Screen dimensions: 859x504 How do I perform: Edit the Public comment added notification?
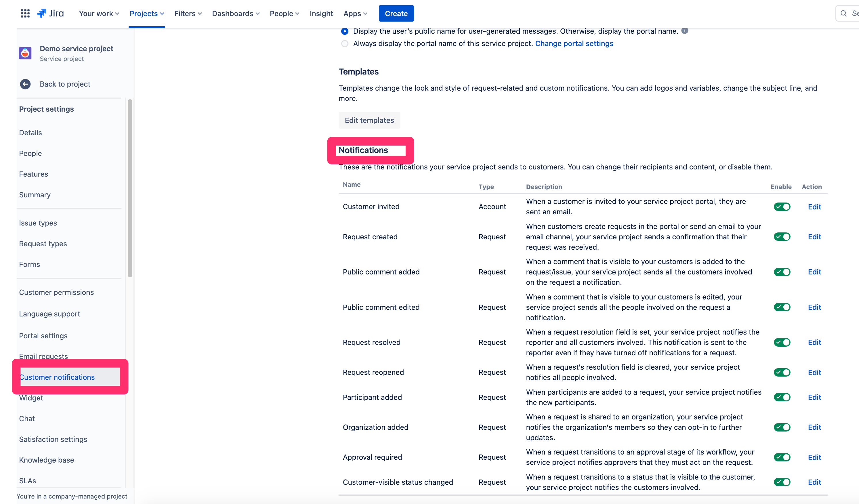pyautogui.click(x=814, y=272)
